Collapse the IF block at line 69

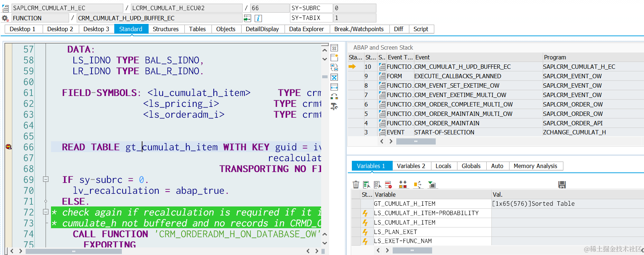click(46, 179)
